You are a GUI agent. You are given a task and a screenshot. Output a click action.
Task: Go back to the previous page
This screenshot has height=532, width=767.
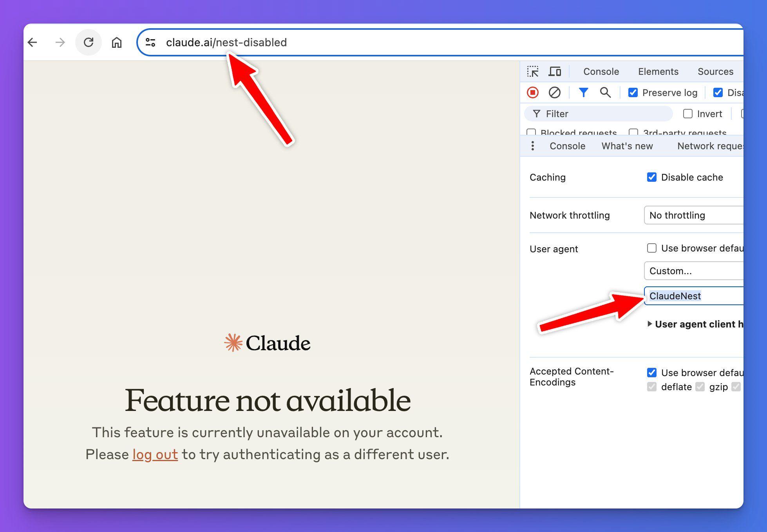click(33, 42)
